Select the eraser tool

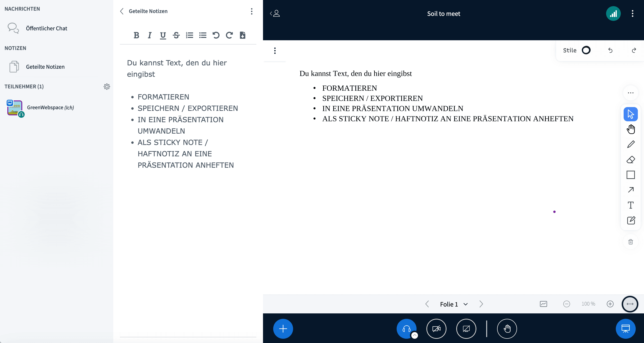(630, 159)
